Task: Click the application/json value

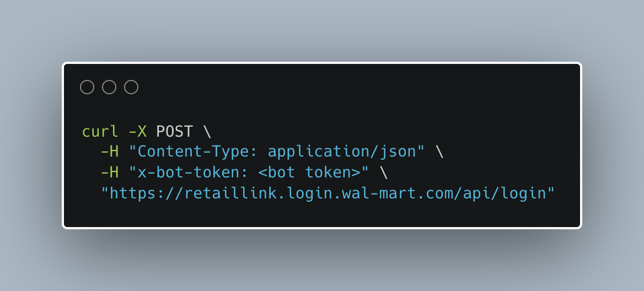Action: click(342, 152)
